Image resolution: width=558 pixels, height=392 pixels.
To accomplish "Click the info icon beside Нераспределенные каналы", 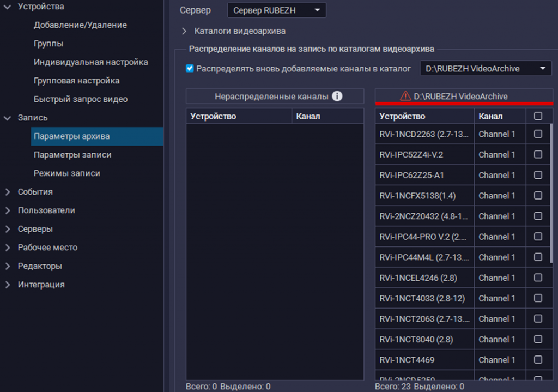I will (x=337, y=97).
